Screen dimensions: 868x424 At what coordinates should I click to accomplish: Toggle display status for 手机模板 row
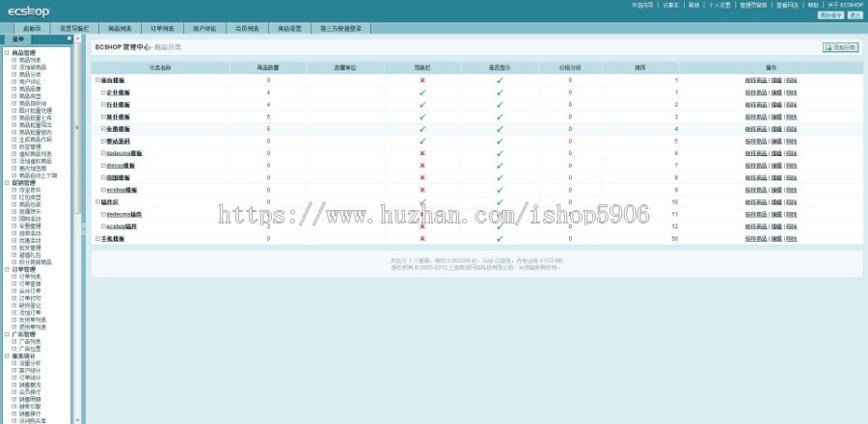click(500, 238)
